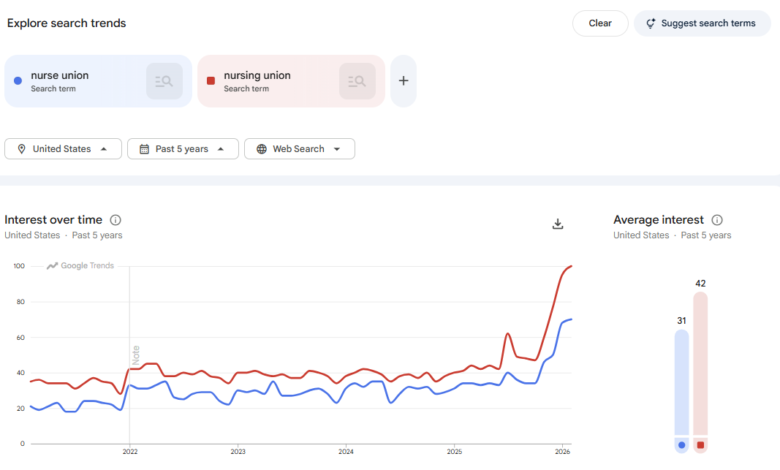The height and width of the screenshot is (470, 780).
Task: Click the search icon in nurse union card
Action: 164,81
